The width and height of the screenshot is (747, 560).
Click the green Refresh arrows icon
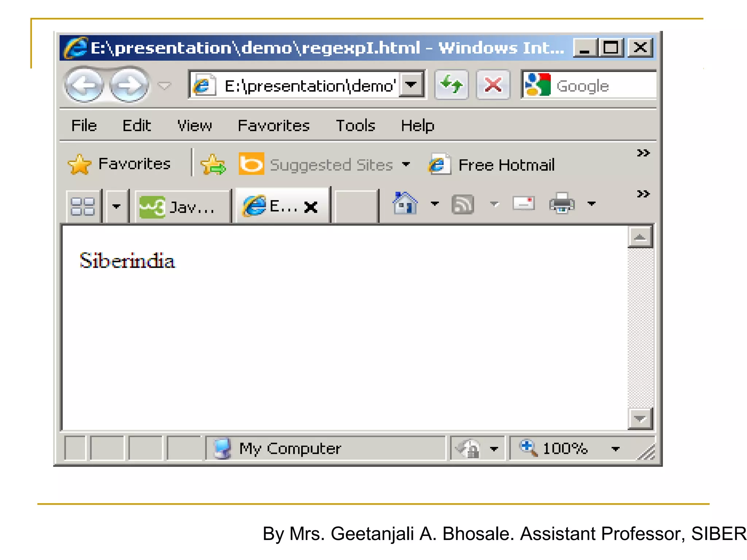451,85
